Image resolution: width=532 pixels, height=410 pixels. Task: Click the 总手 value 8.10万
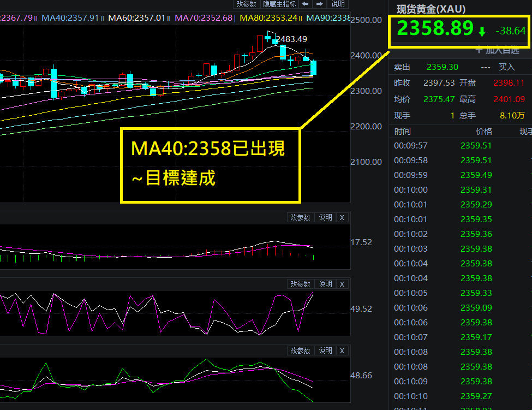512,115
